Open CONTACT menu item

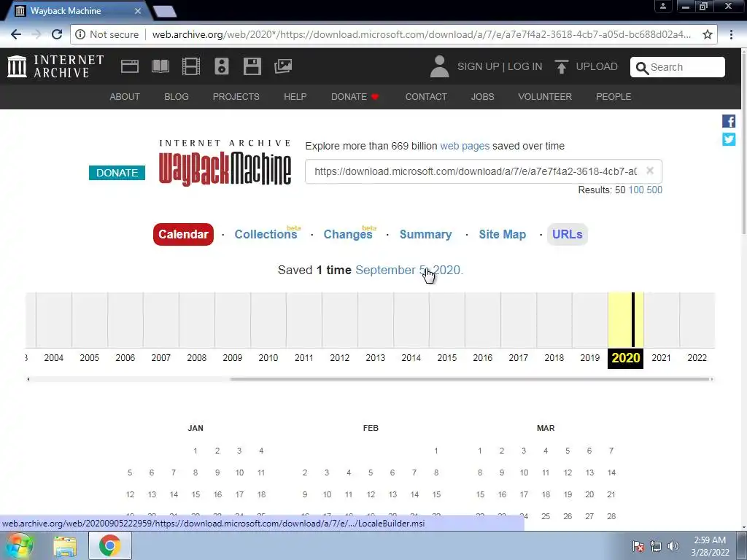point(426,97)
